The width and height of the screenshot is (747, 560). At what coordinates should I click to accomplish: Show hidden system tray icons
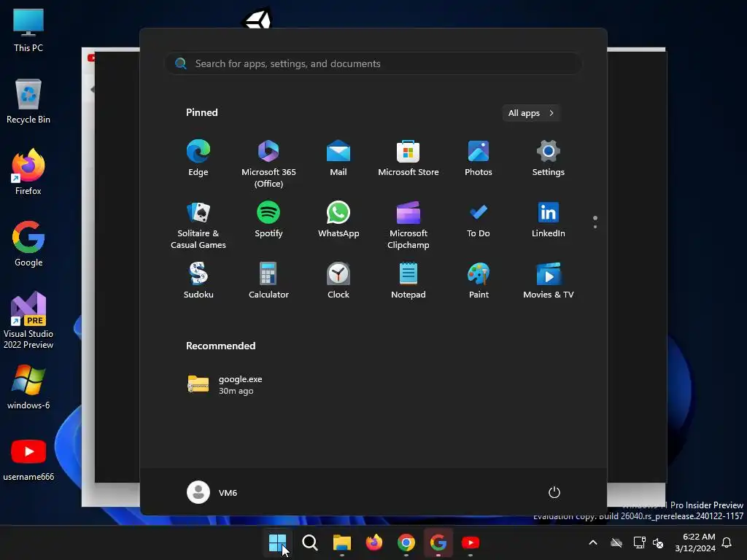[x=593, y=542]
